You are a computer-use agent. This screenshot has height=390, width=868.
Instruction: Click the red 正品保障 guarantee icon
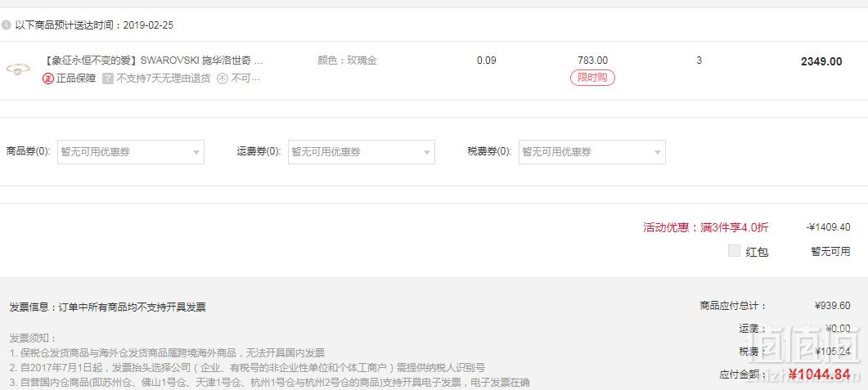(x=48, y=78)
